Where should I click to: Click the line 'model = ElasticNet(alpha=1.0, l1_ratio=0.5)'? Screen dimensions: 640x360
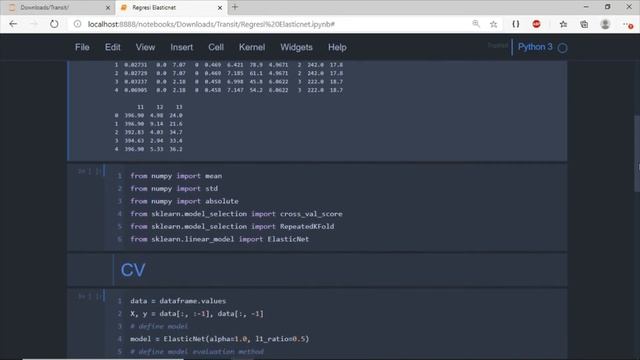pyautogui.click(x=220, y=339)
